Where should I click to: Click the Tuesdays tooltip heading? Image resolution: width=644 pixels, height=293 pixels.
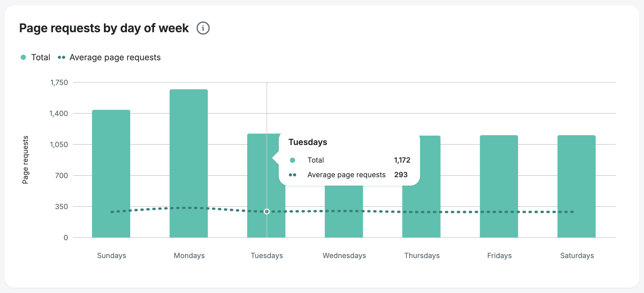(308, 142)
